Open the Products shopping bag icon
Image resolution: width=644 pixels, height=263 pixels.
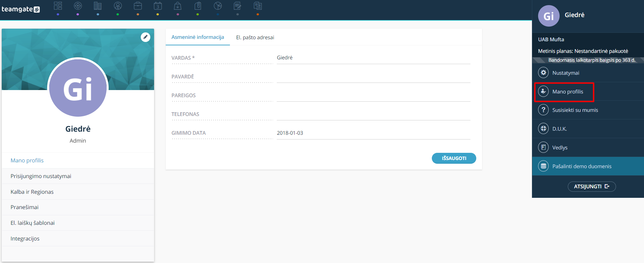[178, 6]
